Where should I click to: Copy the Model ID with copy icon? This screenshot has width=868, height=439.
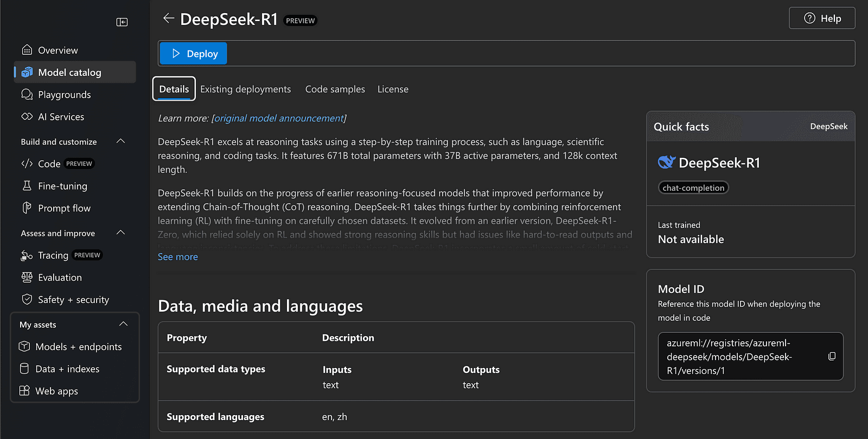[832, 356]
